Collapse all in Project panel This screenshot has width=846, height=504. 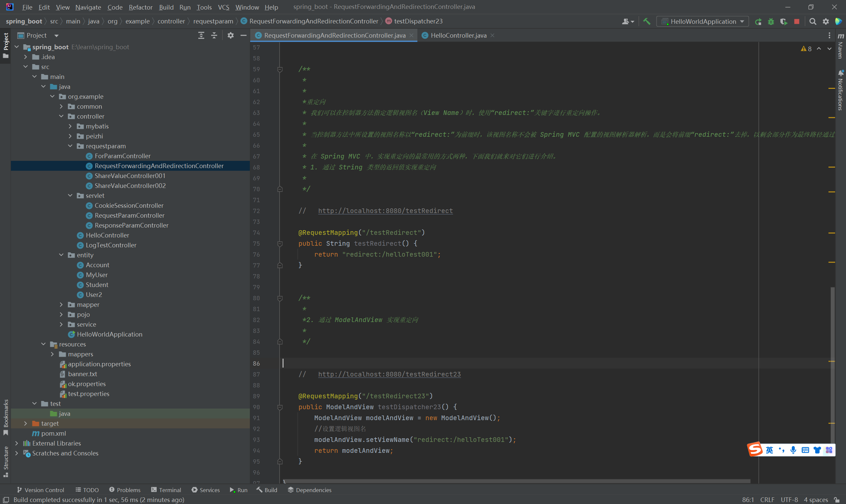click(x=214, y=35)
